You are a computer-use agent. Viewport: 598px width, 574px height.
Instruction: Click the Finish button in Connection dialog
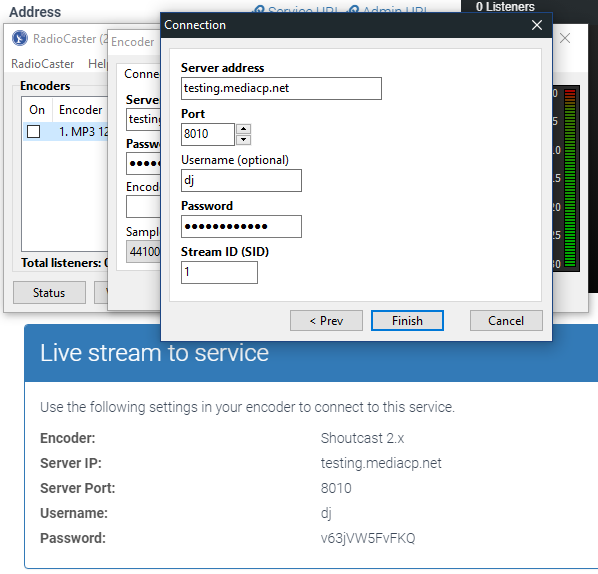tap(407, 320)
